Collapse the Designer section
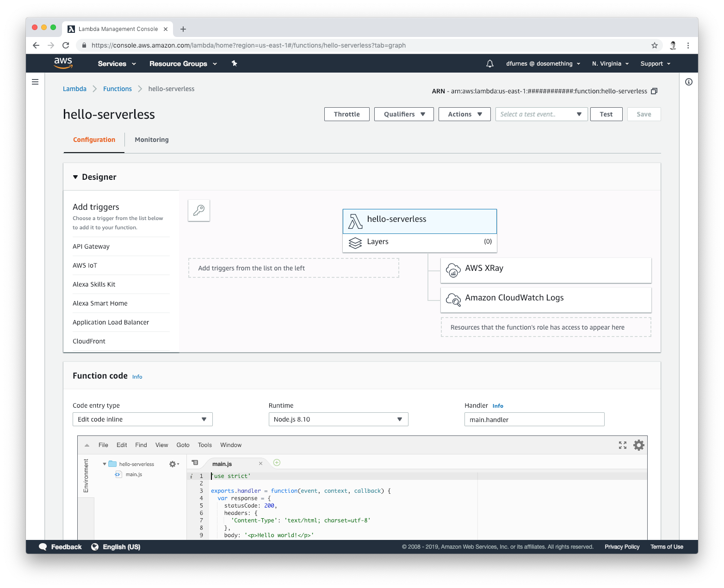The image size is (724, 588). click(75, 177)
